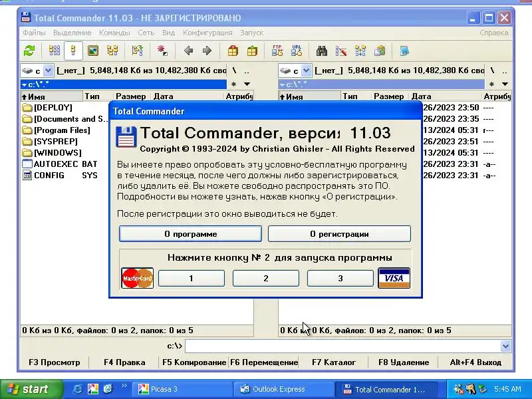Switch to Brief file list view icon
This screenshot has width=532, height=399.
click(55, 51)
